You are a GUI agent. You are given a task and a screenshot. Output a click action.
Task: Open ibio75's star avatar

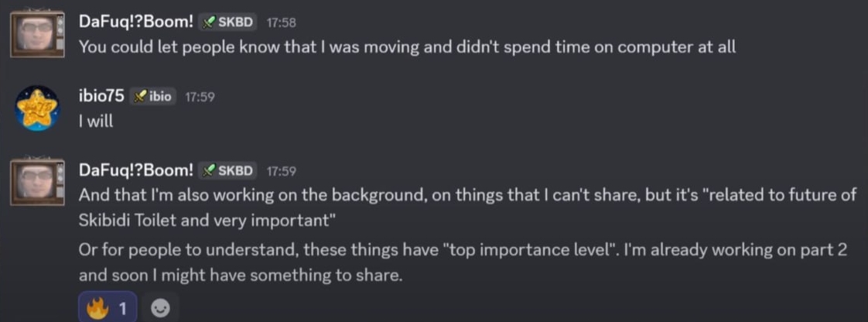coord(36,108)
